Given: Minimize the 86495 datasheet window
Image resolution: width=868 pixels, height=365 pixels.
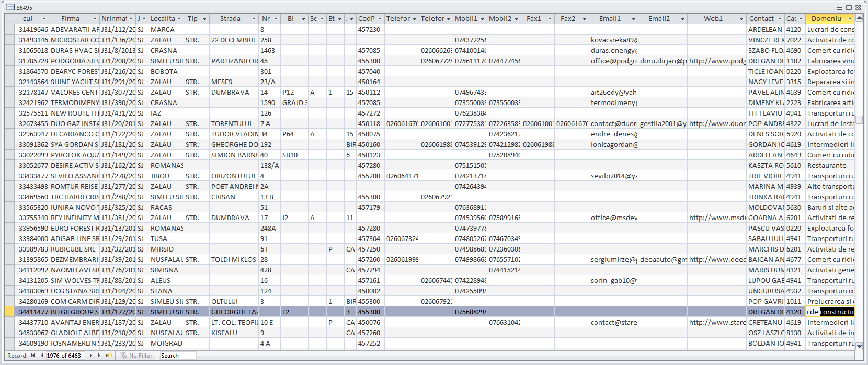Looking at the screenshot, I should (x=839, y=7).
